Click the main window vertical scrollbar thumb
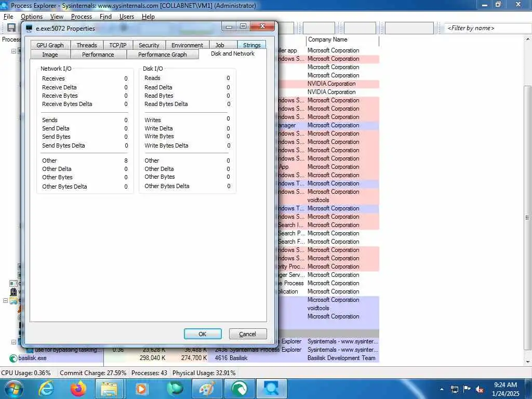The height and width of the screenshot is (399, 532). (x=528, y=218)
